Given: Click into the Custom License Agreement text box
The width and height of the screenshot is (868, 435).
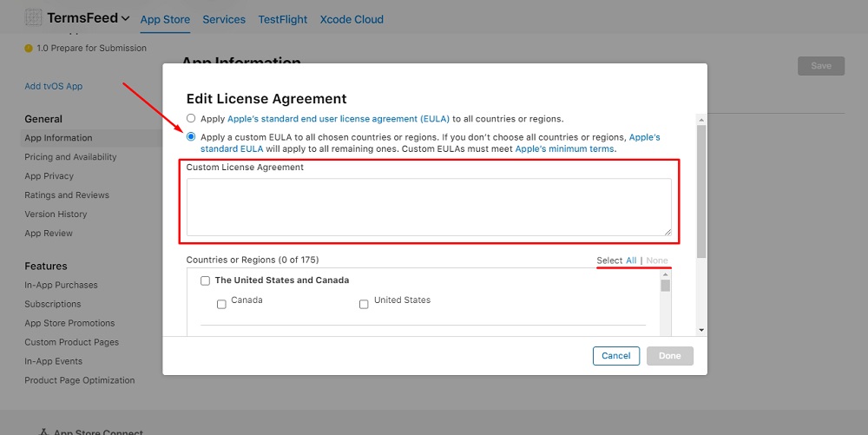Looking at the screenshot, I should 429,207.
